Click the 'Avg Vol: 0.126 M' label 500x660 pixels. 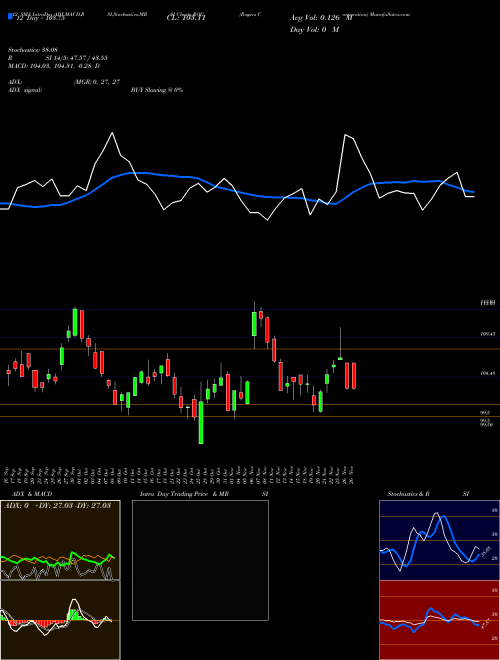tap(321, 18)
